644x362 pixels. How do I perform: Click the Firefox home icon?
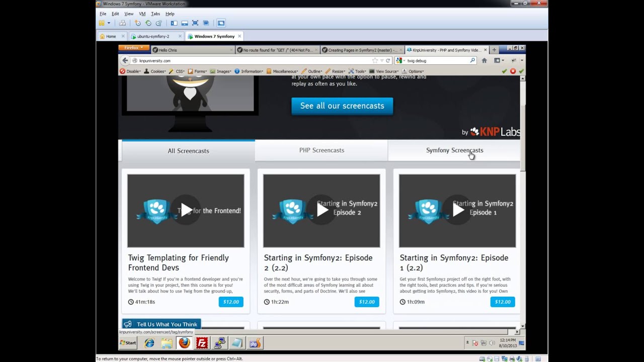point(484,60)
